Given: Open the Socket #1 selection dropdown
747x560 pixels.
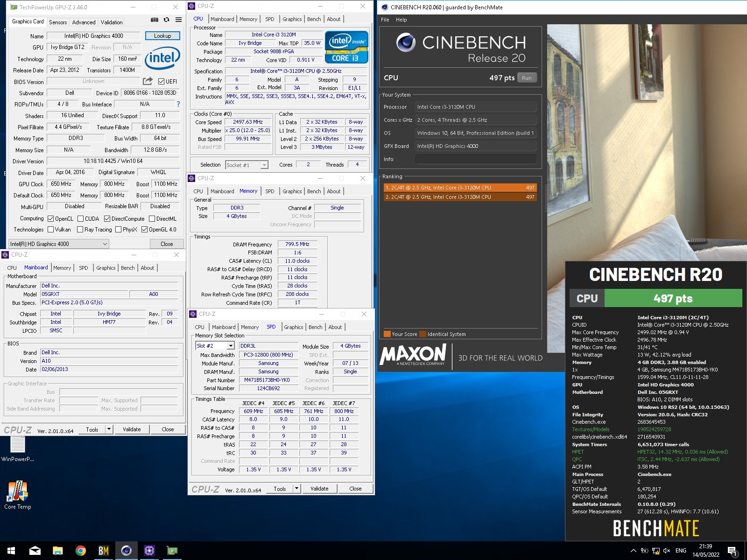Looking at the screenshot, I should click(x=247, y=165).
